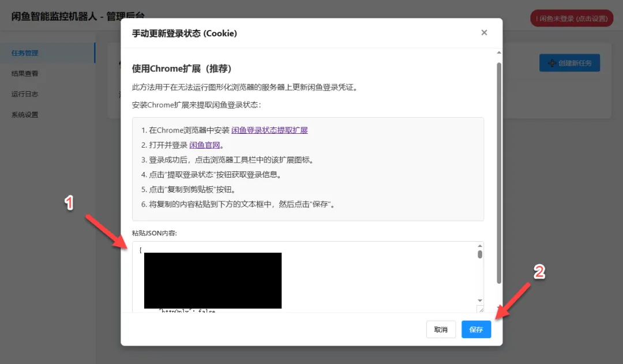Click the 取消 button to cancel
The width and height of the screenshot is (623, 364).
coord(441,329)
